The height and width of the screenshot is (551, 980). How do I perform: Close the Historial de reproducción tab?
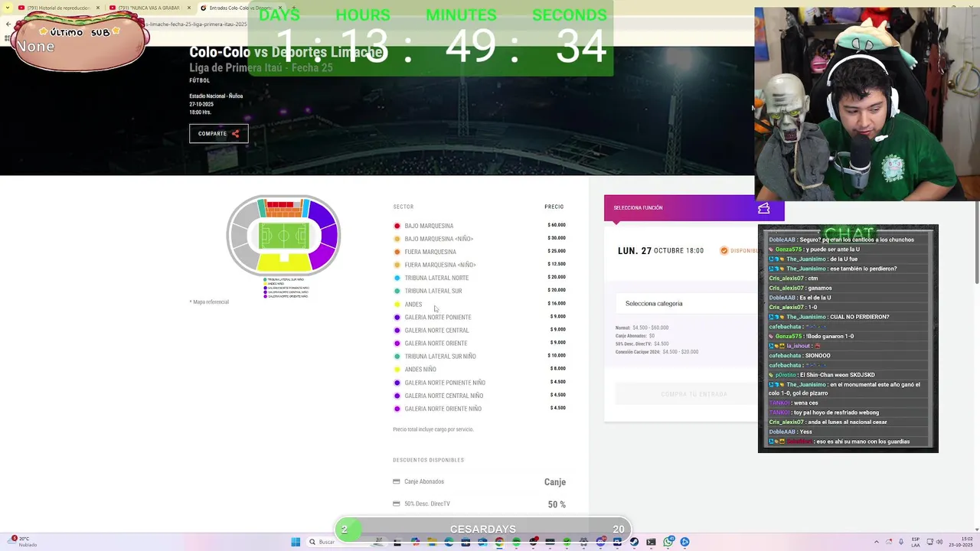[97, 8]
